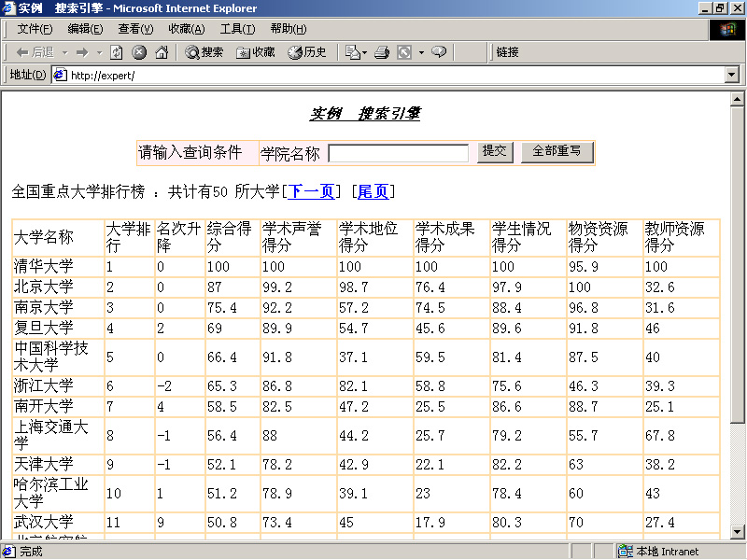Open the address bar dropdown arrow

[x=732, y=75]
